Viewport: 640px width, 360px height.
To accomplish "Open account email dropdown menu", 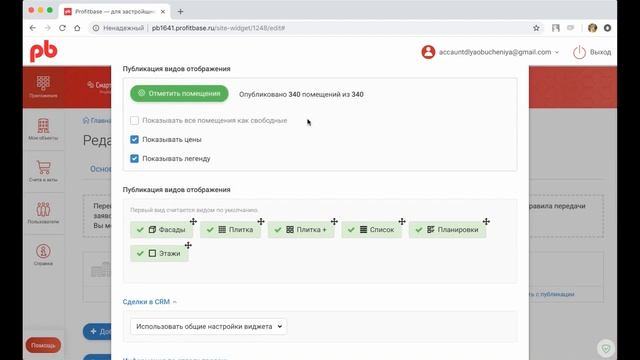I will [499, 52].
